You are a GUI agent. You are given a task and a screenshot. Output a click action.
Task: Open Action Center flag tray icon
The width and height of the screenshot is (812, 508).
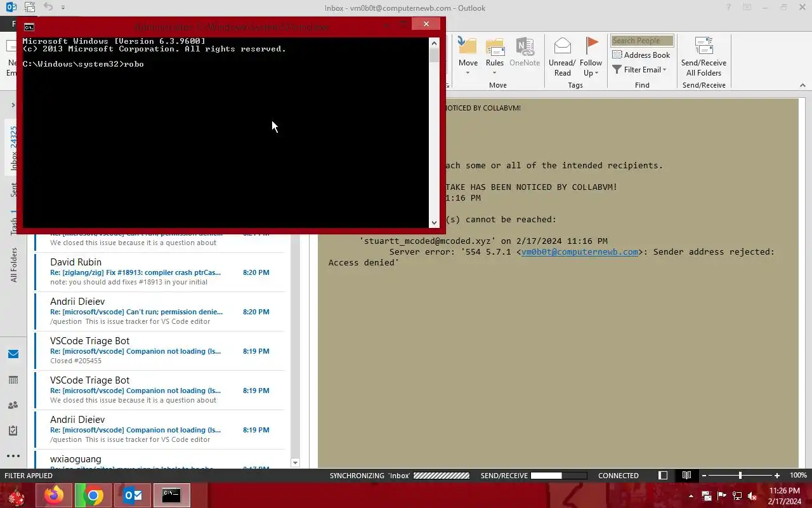coord(722,496)
